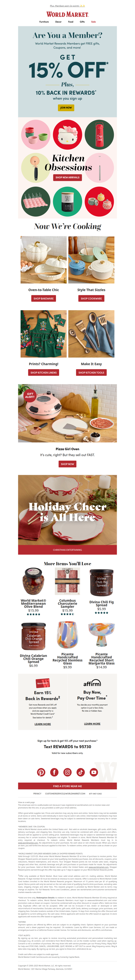Open the Furniture menu item
Screen dimensions: 135x980
tap(44, 22)
